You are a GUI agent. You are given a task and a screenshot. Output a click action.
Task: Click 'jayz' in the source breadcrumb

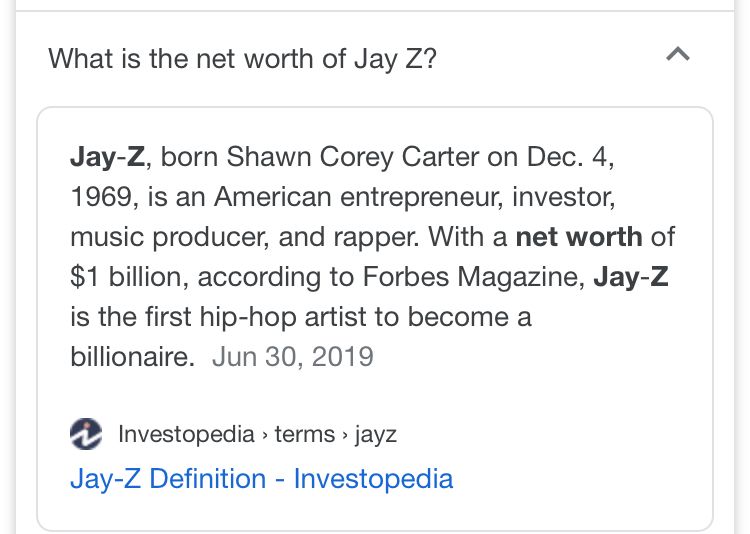[x=376, y=435]
